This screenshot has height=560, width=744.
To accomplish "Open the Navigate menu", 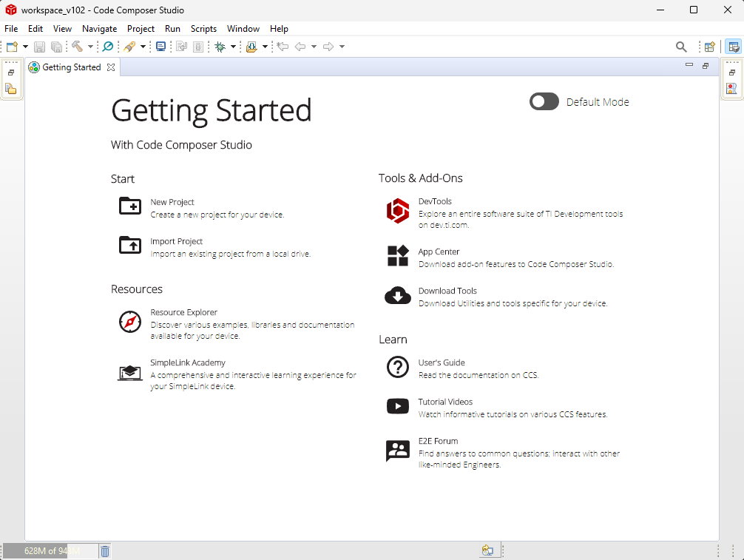I will [x=100, y=28].
